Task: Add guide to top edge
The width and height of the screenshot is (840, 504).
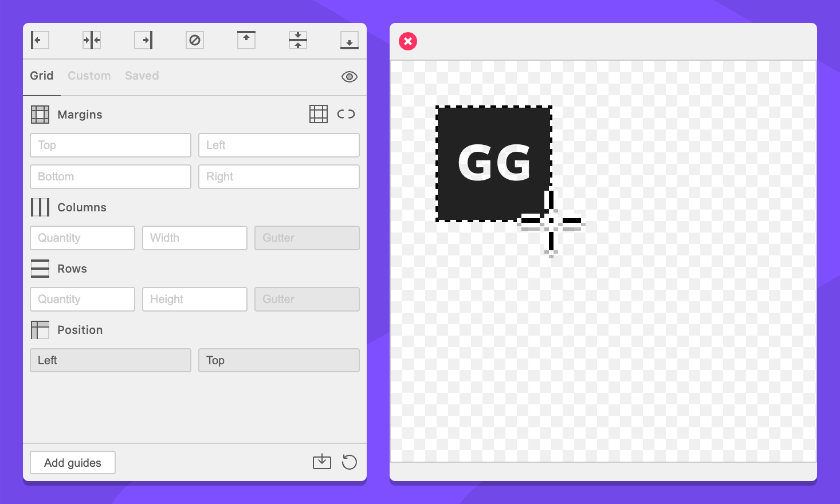Action: tap(246, 40)
